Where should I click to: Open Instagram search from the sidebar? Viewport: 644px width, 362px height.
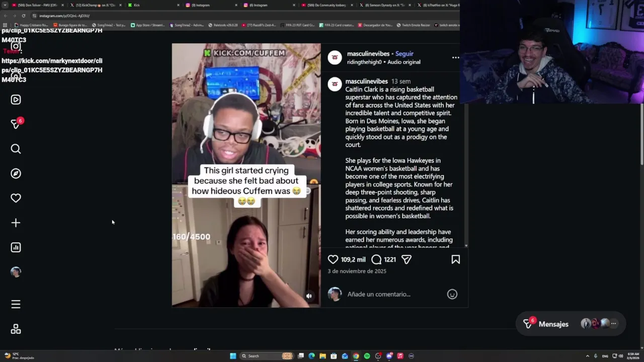click(x=16, y=149)
